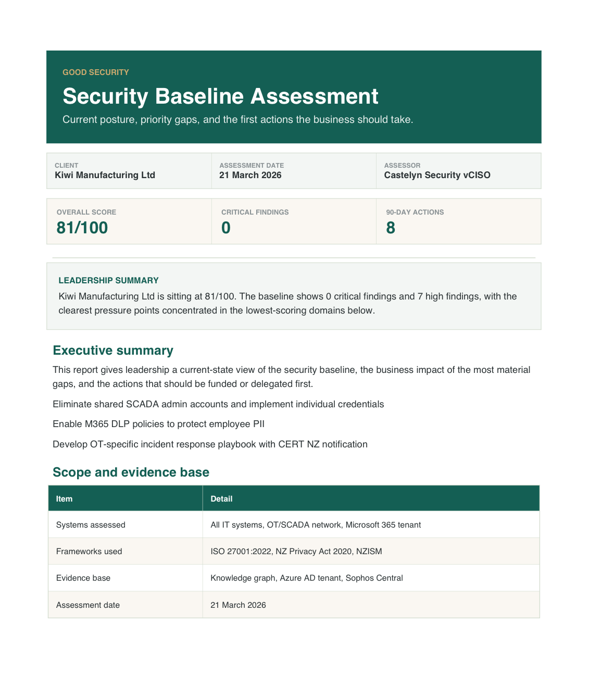Open the Leadership Summary panel
Viewport: 589px width, 700px height.
pos(294,296)
